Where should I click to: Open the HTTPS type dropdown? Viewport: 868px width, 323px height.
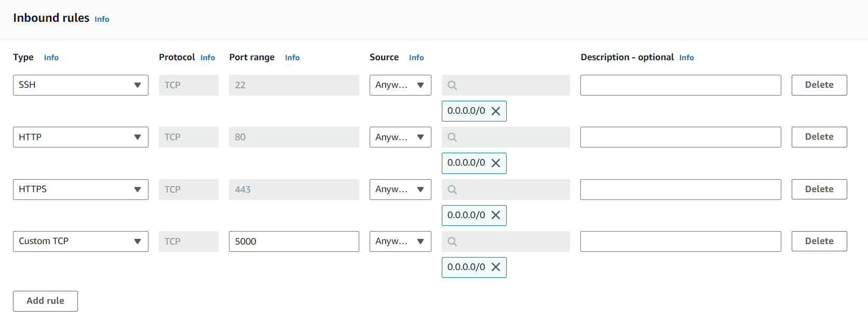80,190
